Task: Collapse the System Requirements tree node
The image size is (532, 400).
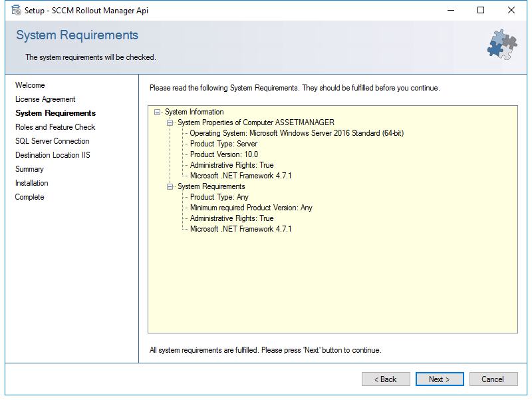Action: (x=170, y=186)
